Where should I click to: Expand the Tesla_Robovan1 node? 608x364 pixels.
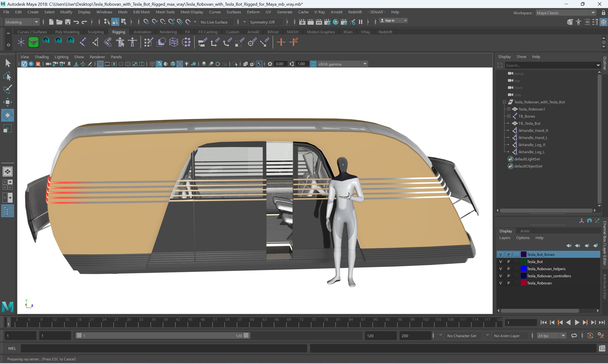coord(509,109)
